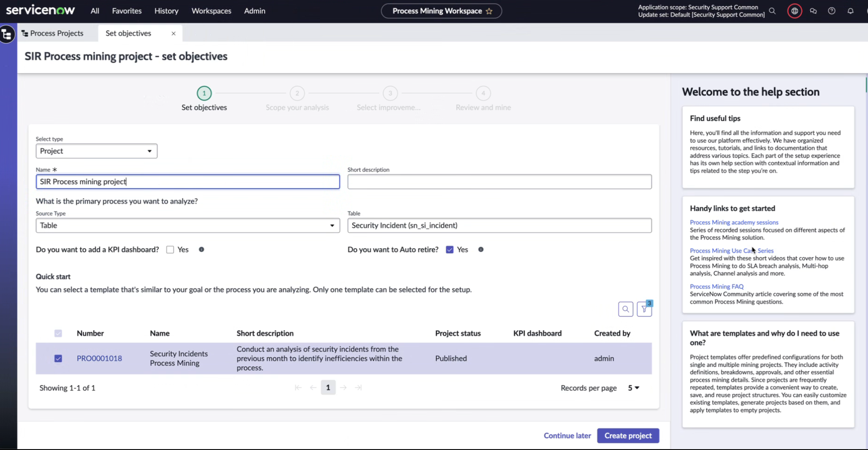Click step 3 Select improvement circle
The height and width of the screenshot is (450, 868).
point(390,93)
